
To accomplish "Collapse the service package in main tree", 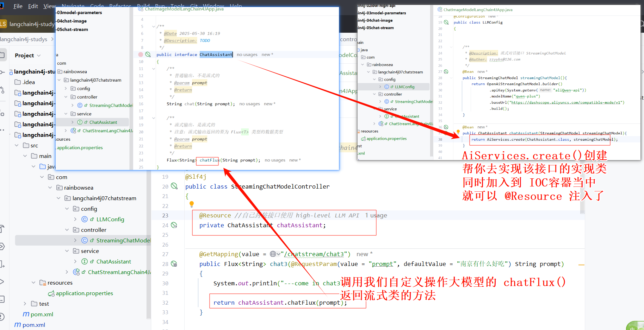I will (x=67, y=251).
